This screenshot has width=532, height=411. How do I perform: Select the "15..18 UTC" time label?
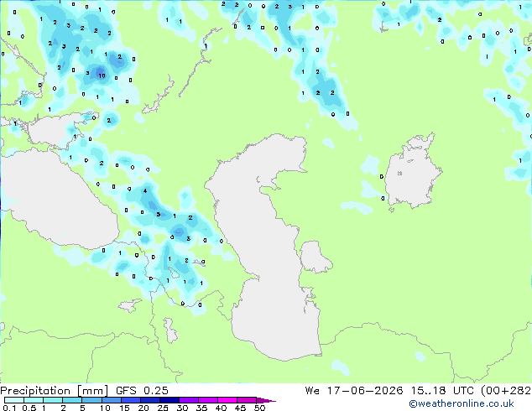click(x=442, y=391)
